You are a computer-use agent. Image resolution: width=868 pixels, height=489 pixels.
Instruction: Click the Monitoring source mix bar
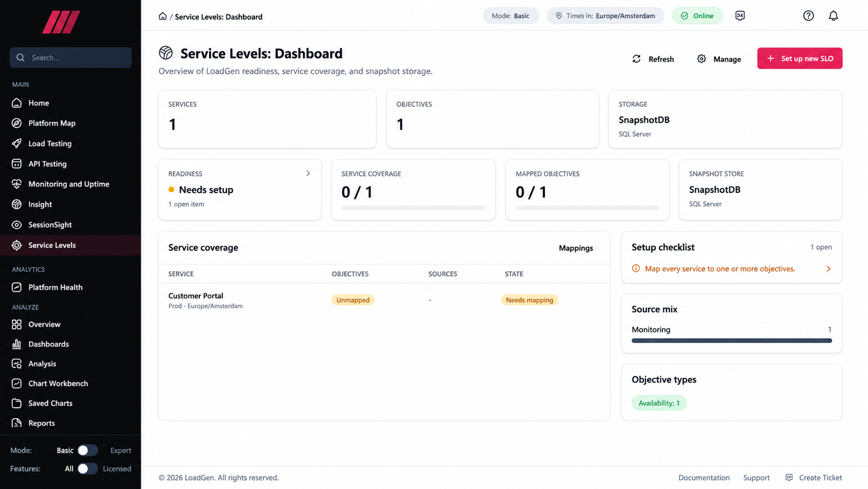coord(731,340)
